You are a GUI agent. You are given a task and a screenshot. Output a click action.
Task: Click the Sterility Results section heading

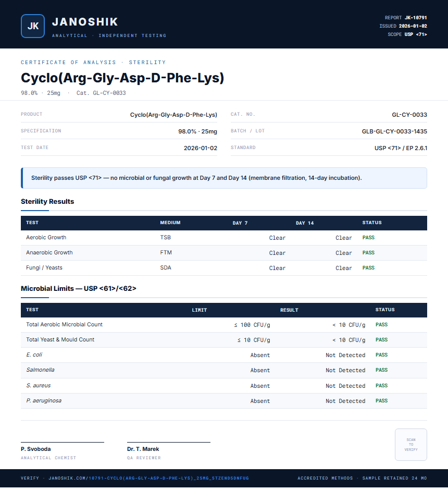point(47,201)
